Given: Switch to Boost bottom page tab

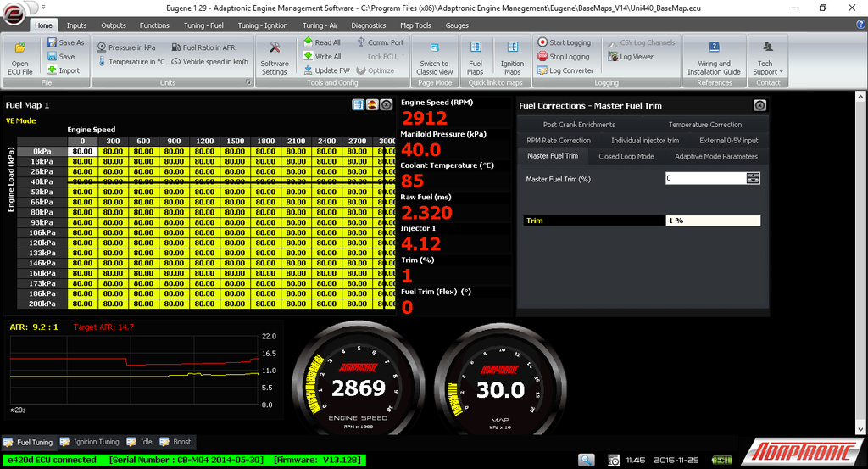Looking at the screenshot, I should tap(175, 442).
